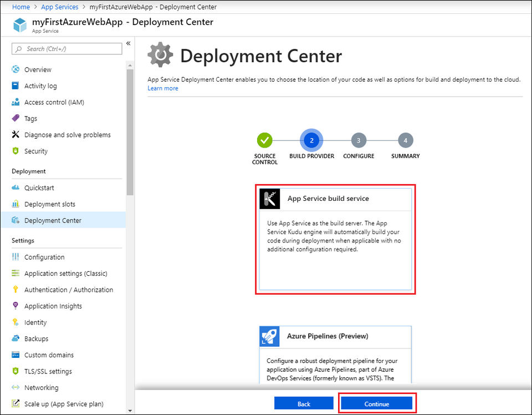Click the Back button
Viewport: 532px width, 415px height.
click(x=304, y=403)
